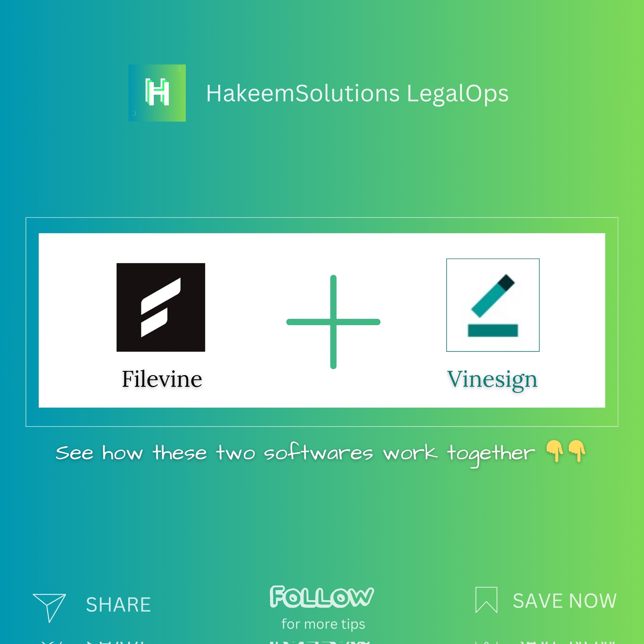Click the Vinesign text label
This screenshot has height=644, width=644.
[492, 380]
